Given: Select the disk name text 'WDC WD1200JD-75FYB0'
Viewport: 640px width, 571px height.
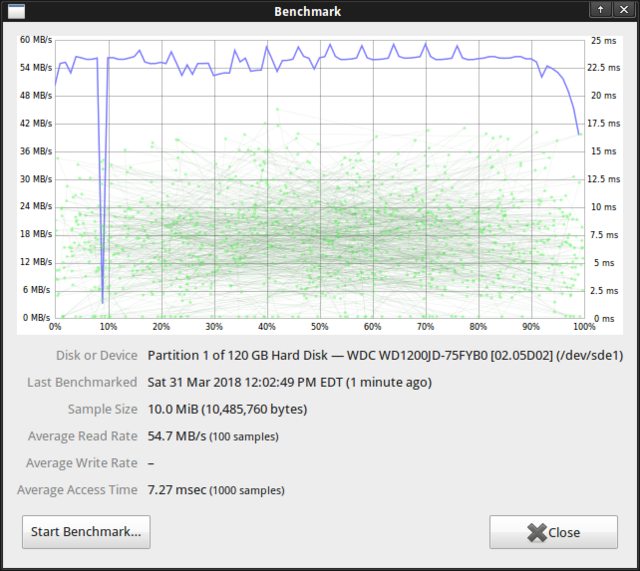Looking at the screenshot, I should coord(417,355).
